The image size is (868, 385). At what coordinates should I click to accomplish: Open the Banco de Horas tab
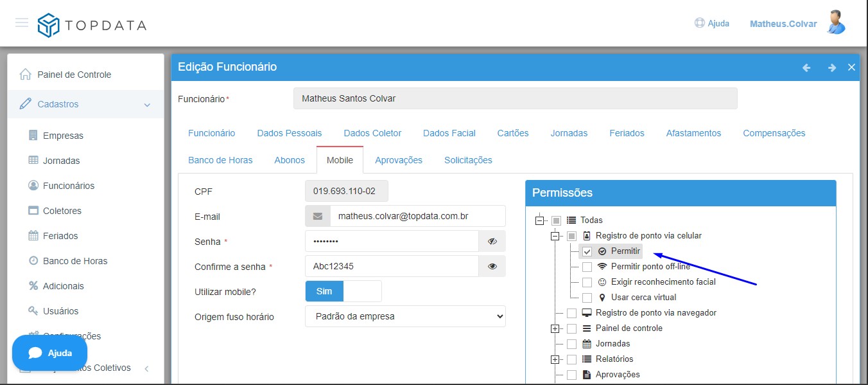pos(220,160)
